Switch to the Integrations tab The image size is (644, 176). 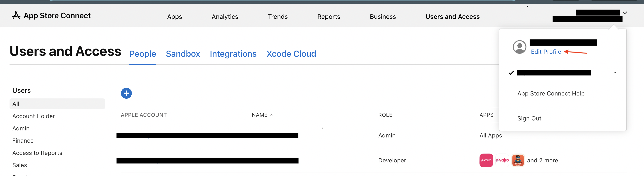point(233,54)
